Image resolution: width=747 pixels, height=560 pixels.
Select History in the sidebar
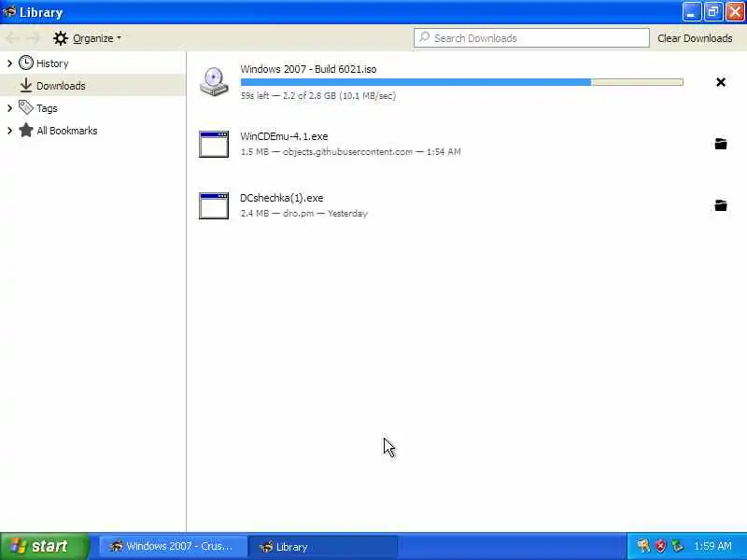coord(52,63)
